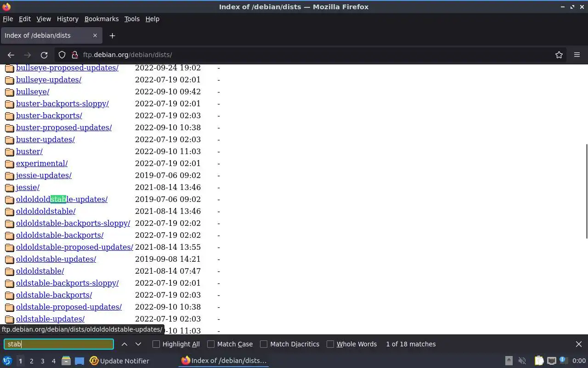Click the muted volume tray icon

[x=522, y=361]
